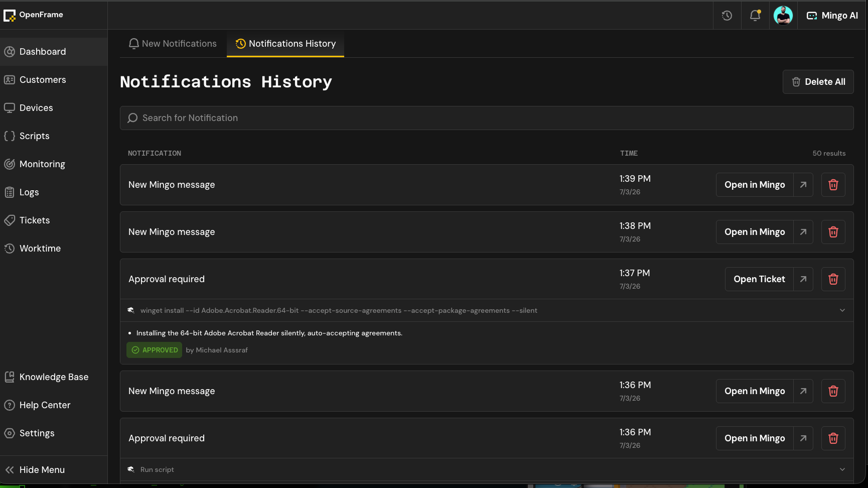Click the NOTIFICATION column header
The height and width of the screenshot is (488, 868).
[x=155, y=153]
